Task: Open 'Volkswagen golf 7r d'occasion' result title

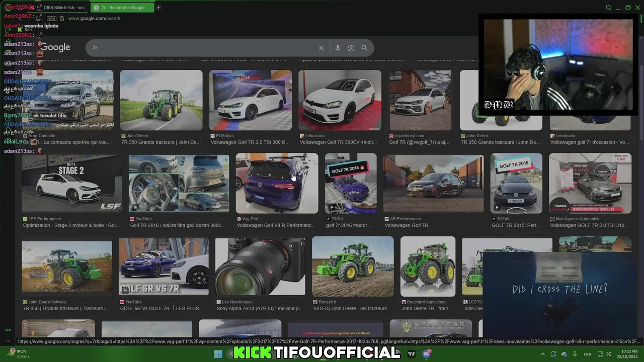Action: point(590,142)
